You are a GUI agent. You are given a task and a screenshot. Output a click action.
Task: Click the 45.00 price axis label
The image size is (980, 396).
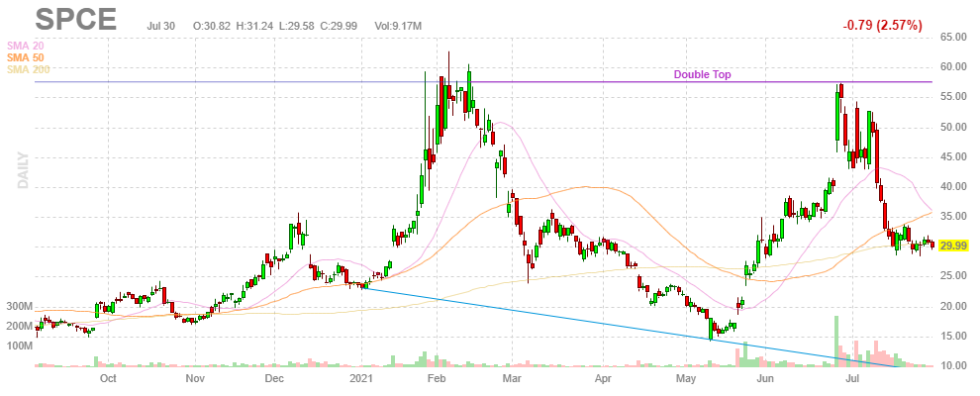[953, 157]
